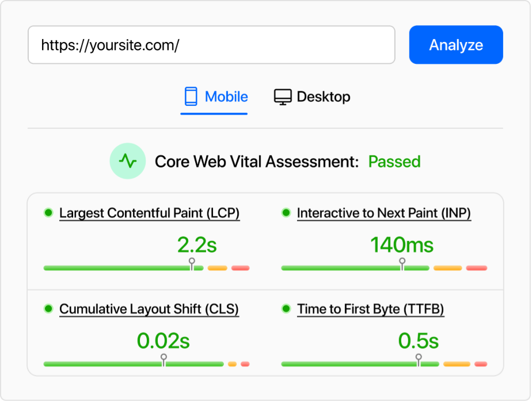Click the pulse icon beside Core Web Vital Assessment

tap(128, 162)
